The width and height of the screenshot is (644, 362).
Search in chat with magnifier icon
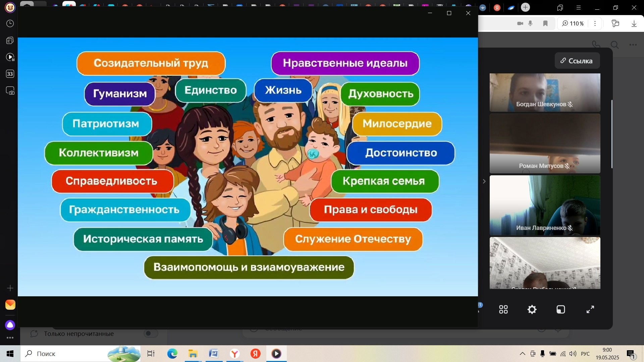coord(615,45)
